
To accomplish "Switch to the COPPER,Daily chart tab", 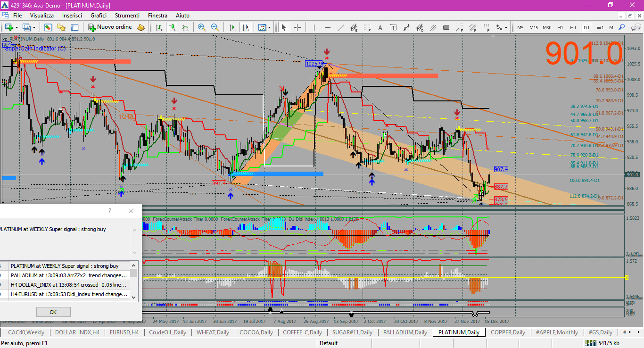I will click(508, 332).
